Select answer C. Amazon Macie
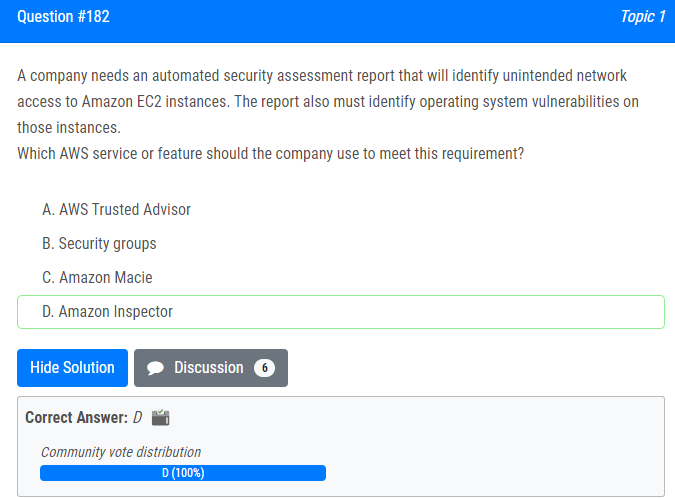675x498 pixels. [97, 278]
